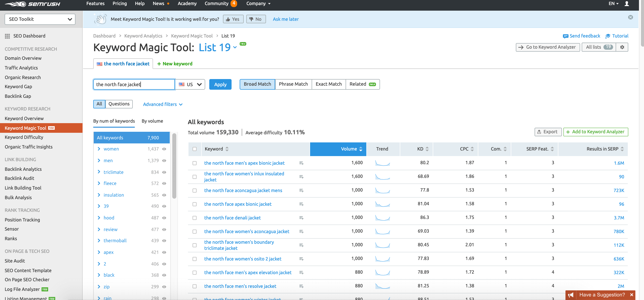This screenshot has height=300, width=644.
Task: Click Go to Keyword Analyzer
Action: tap(547, 47)
